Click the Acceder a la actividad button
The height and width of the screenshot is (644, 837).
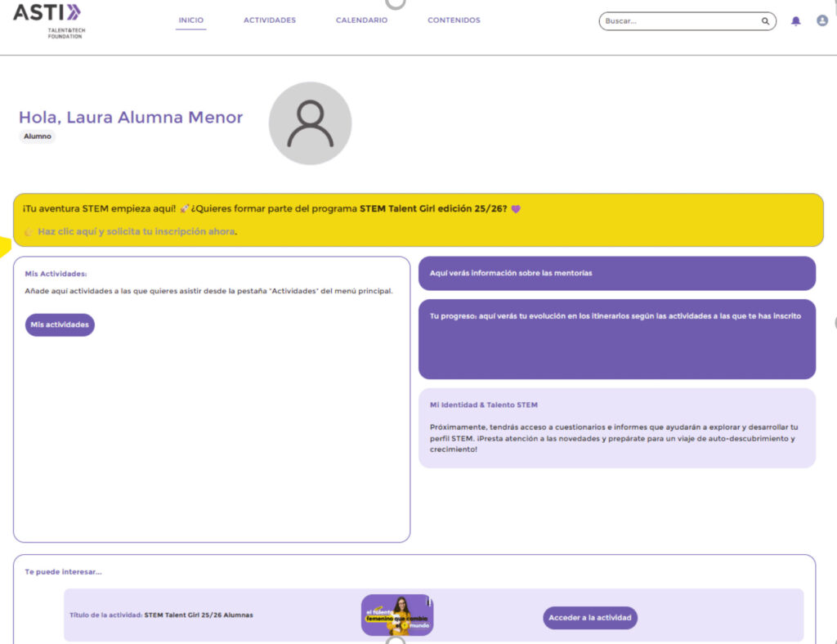click(590, 618)
